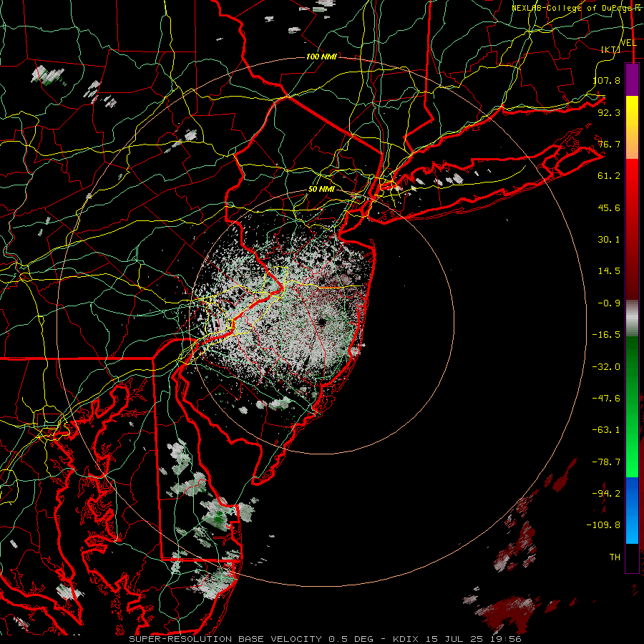Pick the purple segment of the color bar

[632, 80]
